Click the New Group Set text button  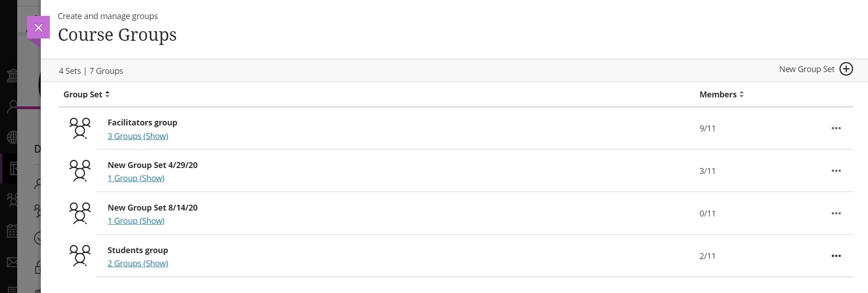[x=806, y=69]
